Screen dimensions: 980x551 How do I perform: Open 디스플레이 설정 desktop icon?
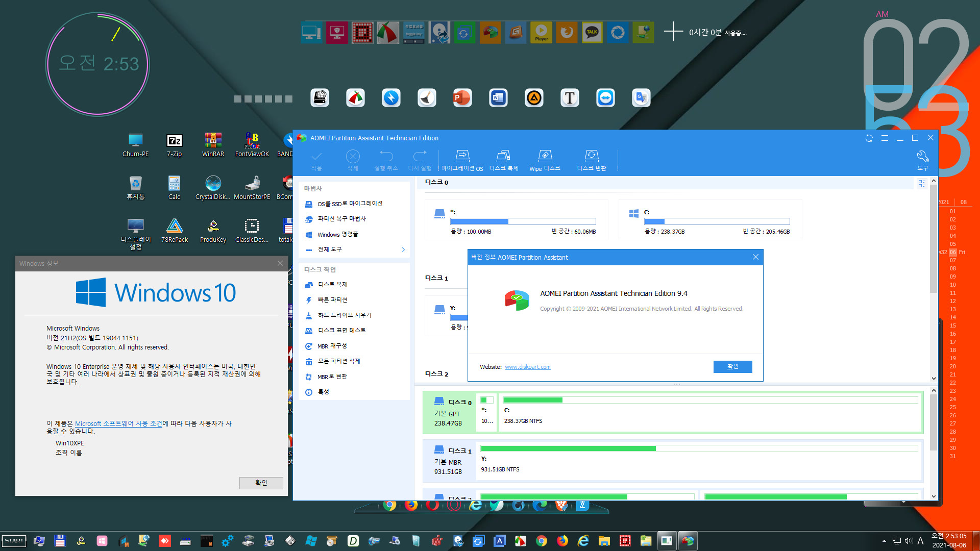click(135, 234)
